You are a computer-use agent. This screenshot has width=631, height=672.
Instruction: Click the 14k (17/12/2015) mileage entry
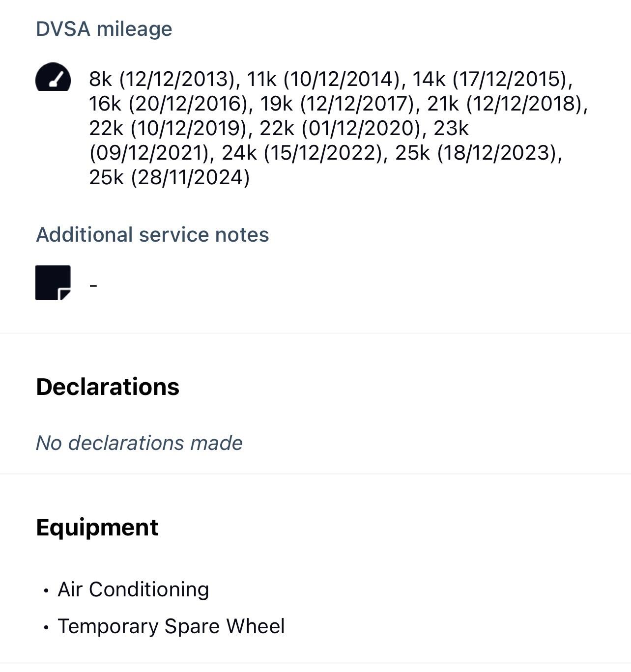pyautogui.click(x=491, y=79)
